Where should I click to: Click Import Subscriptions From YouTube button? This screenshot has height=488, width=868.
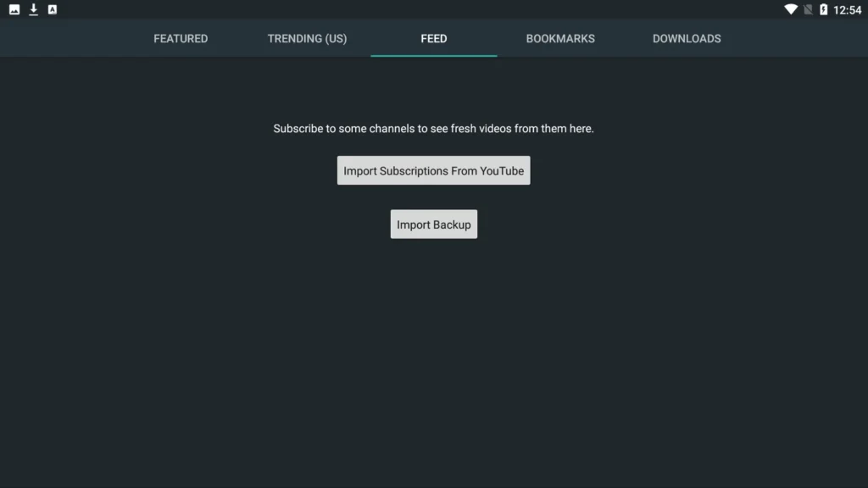pyautogui.click(x=433, y=170)
